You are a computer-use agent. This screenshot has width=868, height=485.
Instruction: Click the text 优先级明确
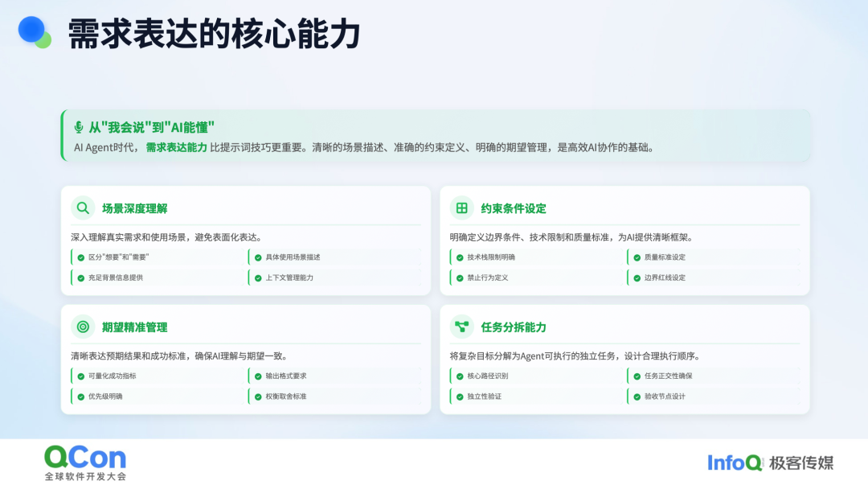coord(106,397)
